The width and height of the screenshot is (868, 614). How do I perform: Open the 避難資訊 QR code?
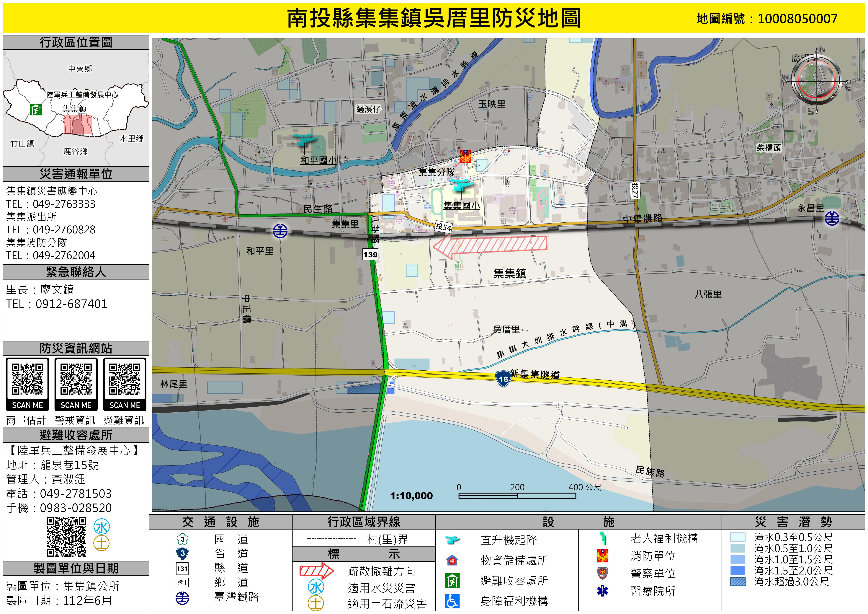(124, 380)
